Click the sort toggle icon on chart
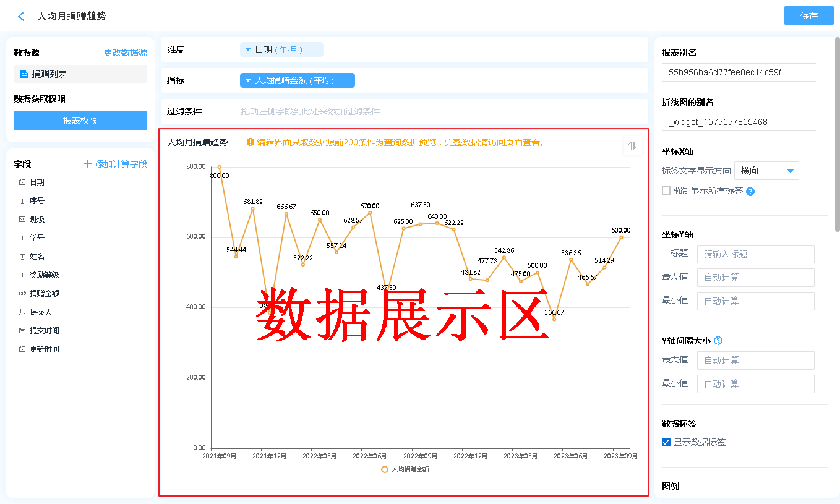 632,145
